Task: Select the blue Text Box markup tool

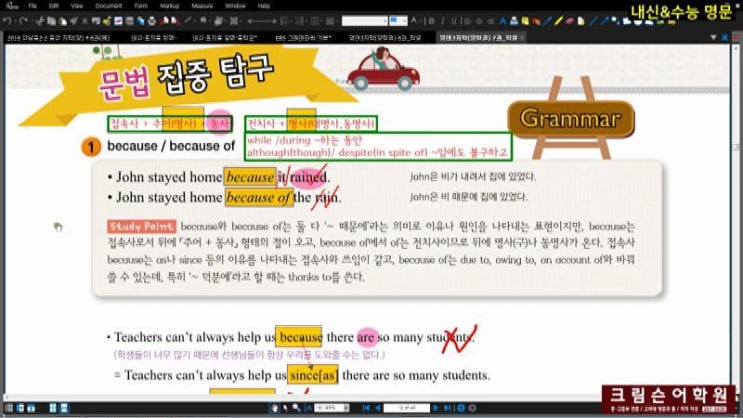Action: tap(503, 21)
